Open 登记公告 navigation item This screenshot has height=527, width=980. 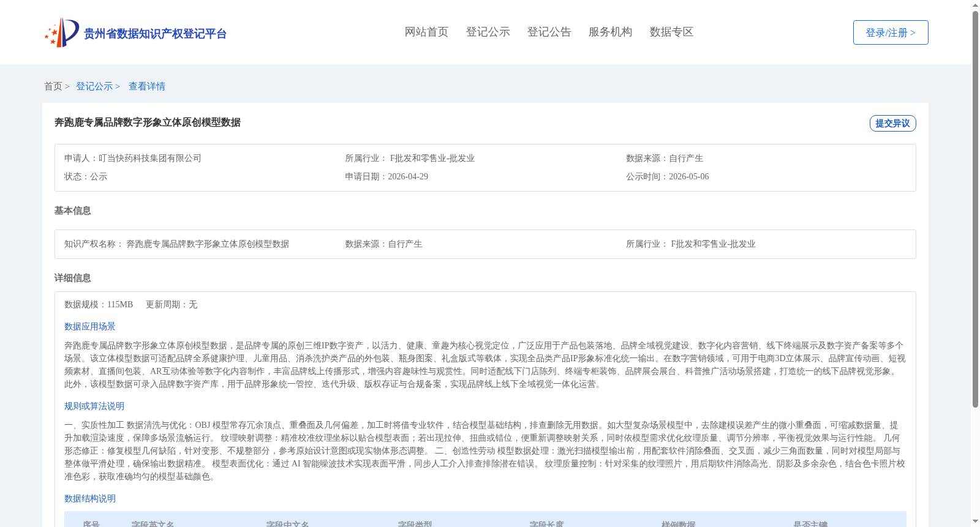549,32
